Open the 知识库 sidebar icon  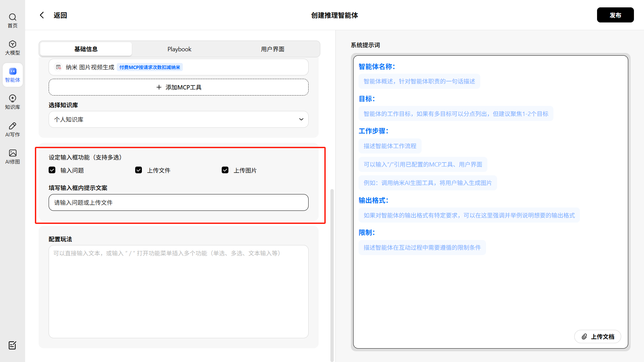tap(12, 99)
